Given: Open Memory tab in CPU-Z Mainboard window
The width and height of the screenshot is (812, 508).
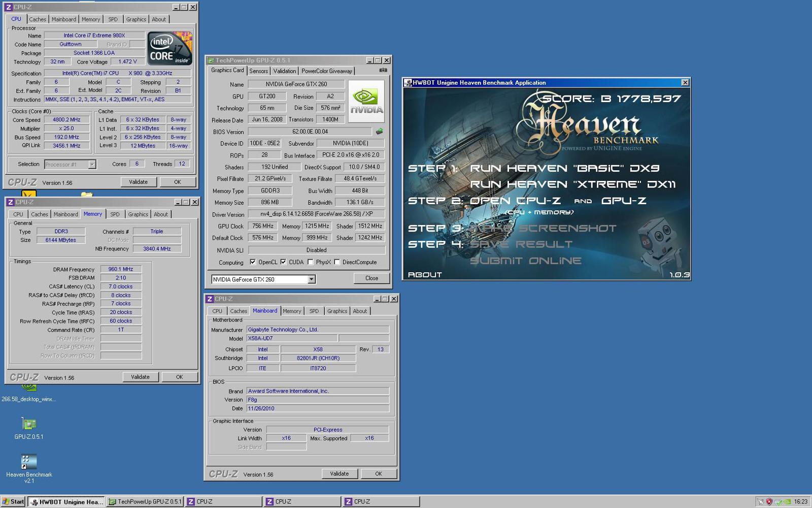Looking at the screenshot, I should click(x=292, y=311).
